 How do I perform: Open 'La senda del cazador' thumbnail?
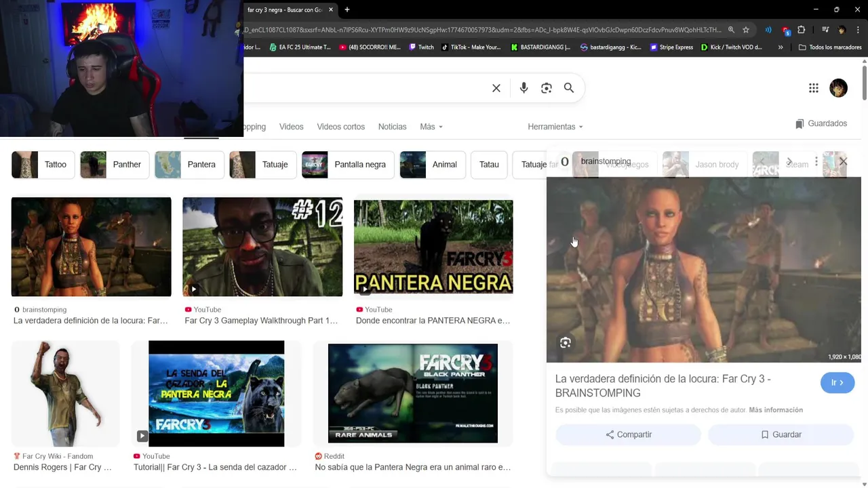click(216, 394)
